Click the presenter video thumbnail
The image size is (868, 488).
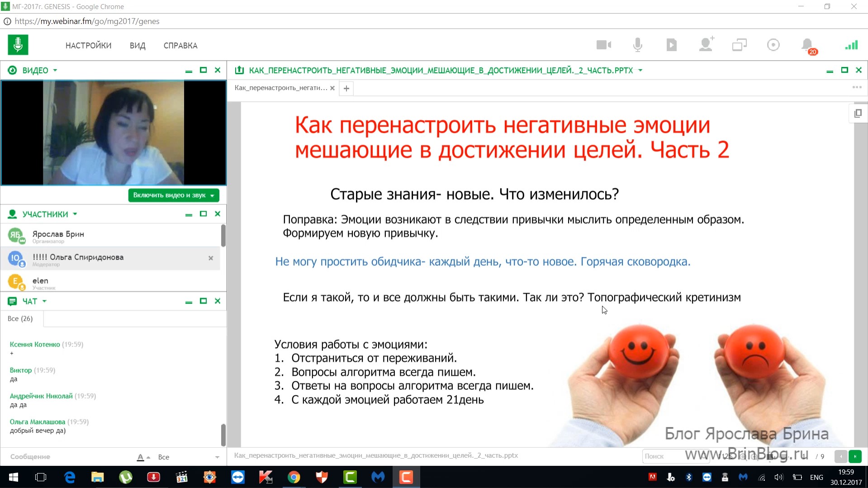click(114, 133)
